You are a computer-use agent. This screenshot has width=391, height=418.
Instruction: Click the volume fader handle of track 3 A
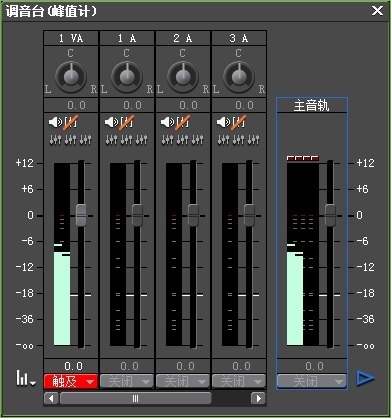[249, 215]
